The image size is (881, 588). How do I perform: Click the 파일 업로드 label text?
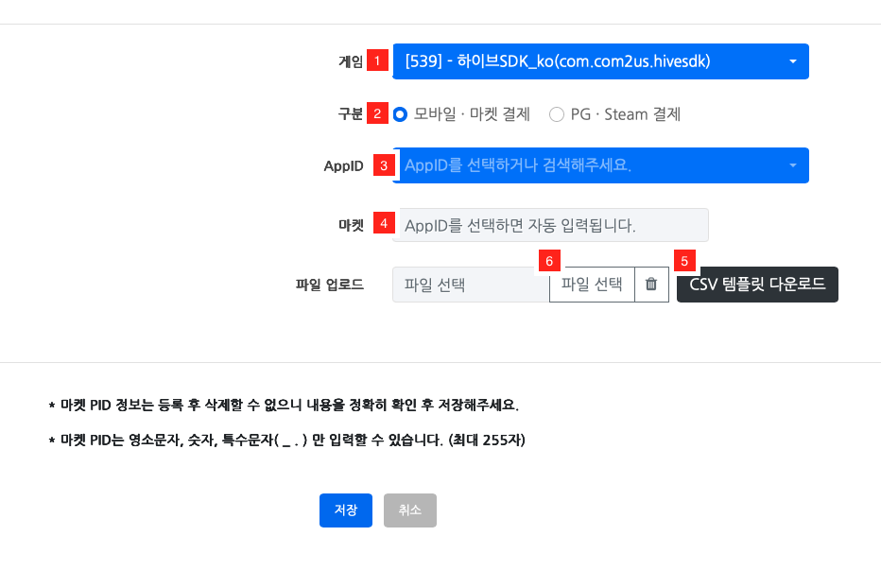pyautogui.click(x=330, y=285)
